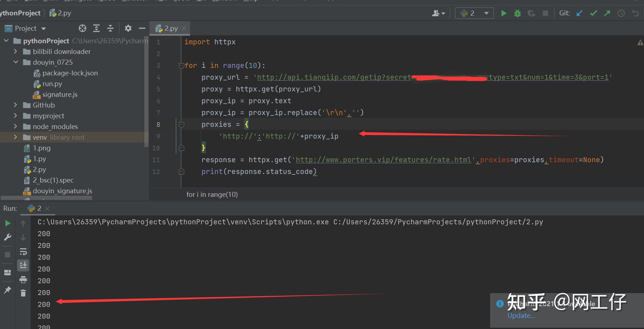Open the run configuration dropdown
The image size is (644, 329).
point(474,13)
